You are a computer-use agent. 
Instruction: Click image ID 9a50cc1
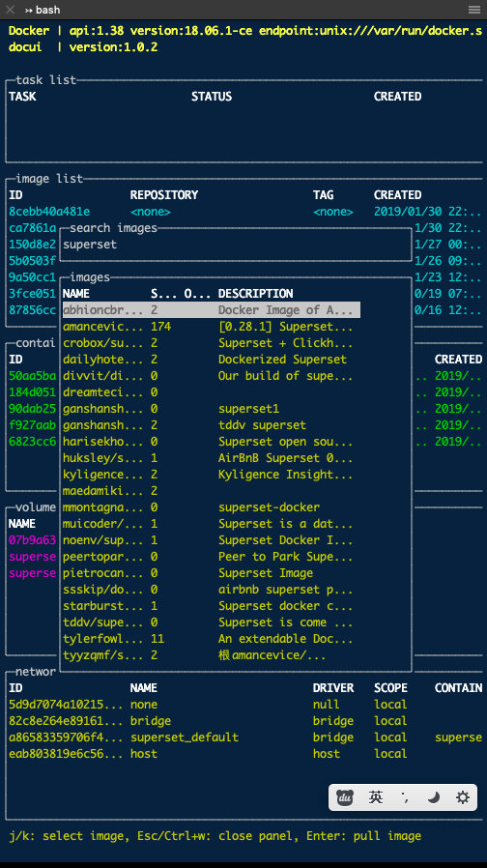coord(33,277)
